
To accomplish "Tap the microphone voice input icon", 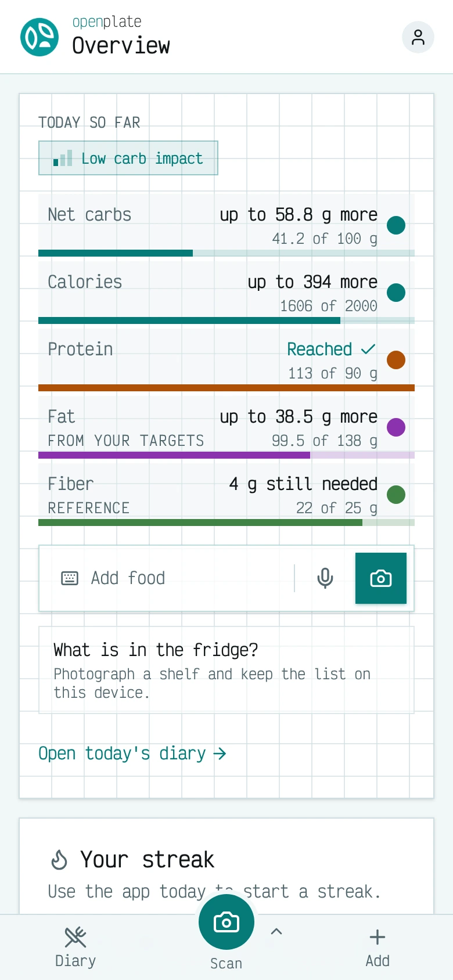I will click(x=325, y=578).
